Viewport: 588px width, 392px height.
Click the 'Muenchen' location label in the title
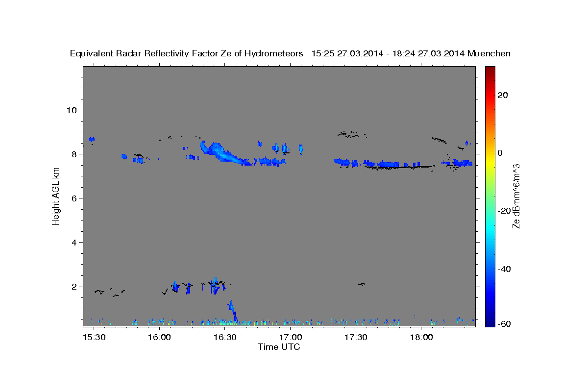489,54
